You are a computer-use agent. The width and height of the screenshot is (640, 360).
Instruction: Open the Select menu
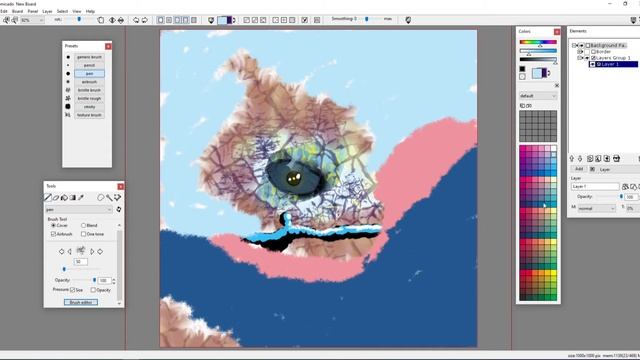coord(62,11)
